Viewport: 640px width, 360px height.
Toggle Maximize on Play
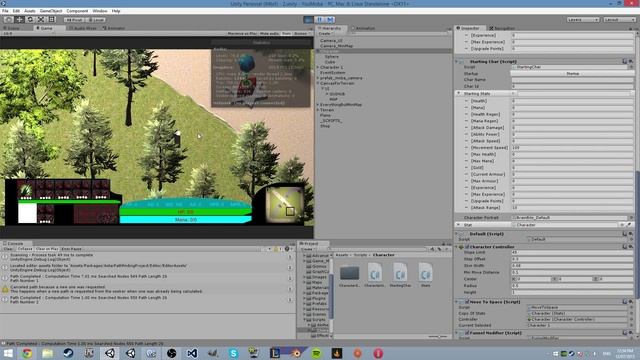point(242,33)
